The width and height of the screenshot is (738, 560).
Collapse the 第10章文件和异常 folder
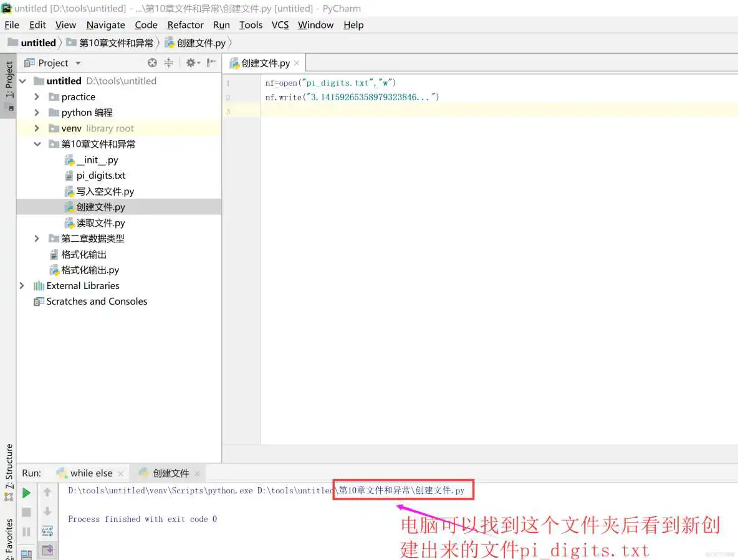coord(37,144)
